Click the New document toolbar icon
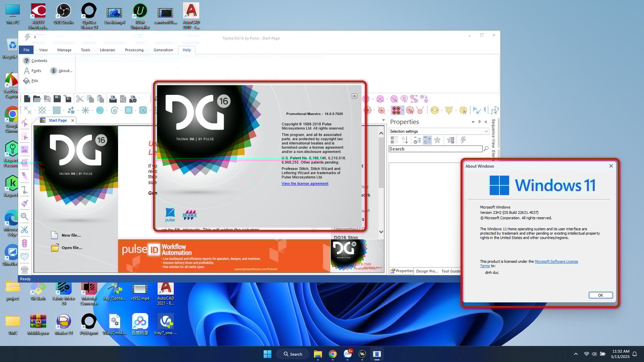Image resolution: width=644 pixels, height=362 pixels. (27, 99)
